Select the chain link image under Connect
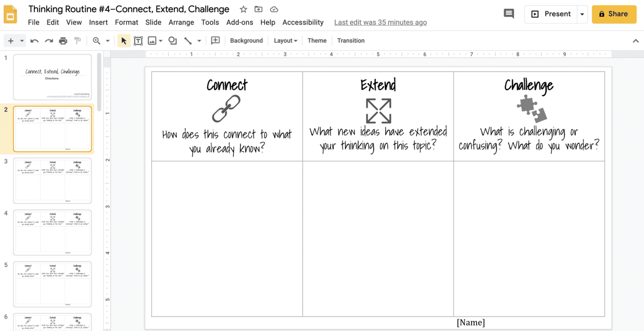This screenshot has height=331, width=644. click(x=226, y=109)
